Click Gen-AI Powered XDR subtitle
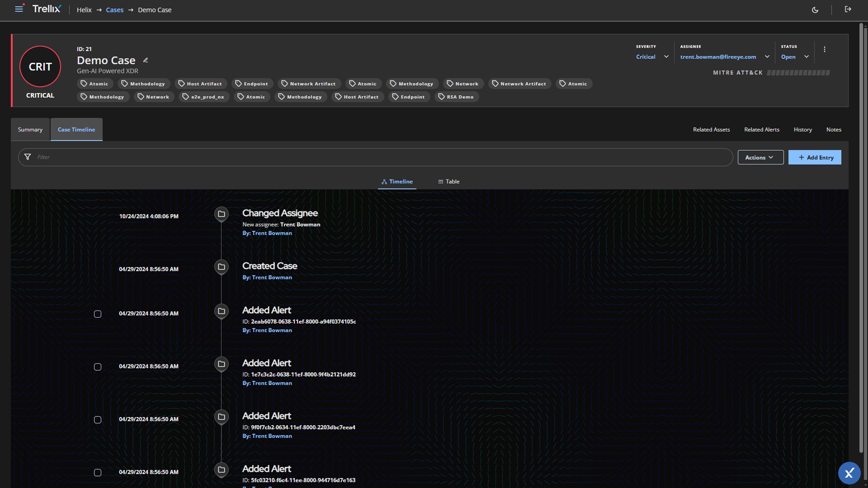Image resolution: width=868 pixels, height=488 pixels. pos(107,71)
